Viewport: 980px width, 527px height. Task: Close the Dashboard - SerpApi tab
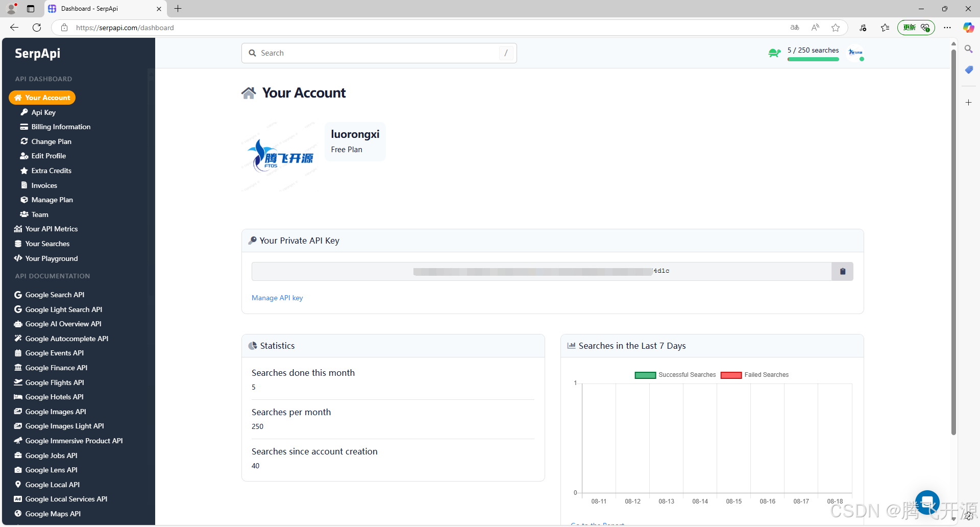coord(159,9)
